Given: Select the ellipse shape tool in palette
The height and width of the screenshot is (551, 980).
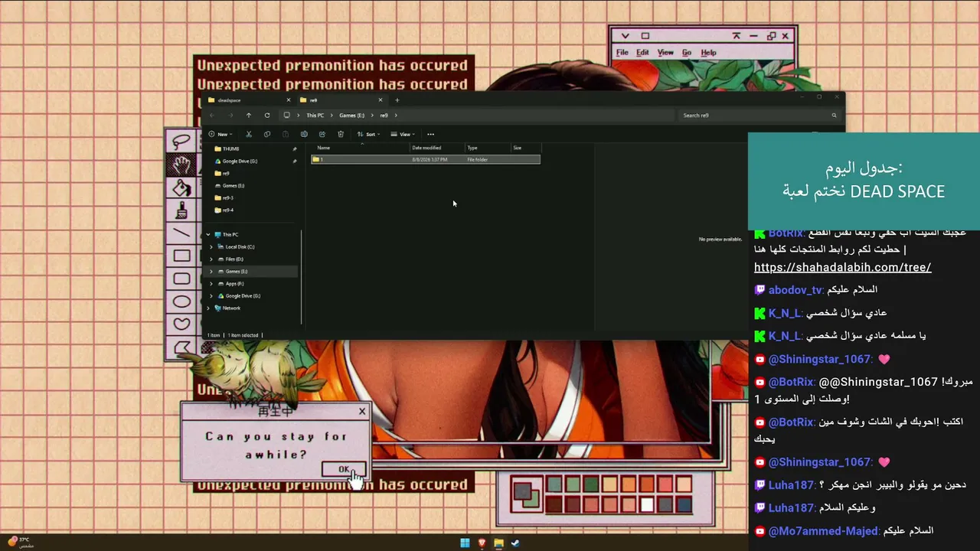Looking at the screenshot, I should 181,302.
